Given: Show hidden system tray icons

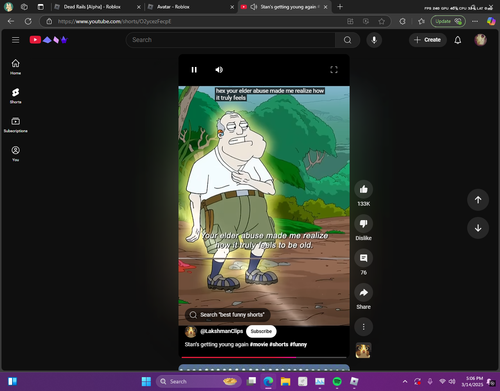Looking at the screenshot, I should pos(405,381).
